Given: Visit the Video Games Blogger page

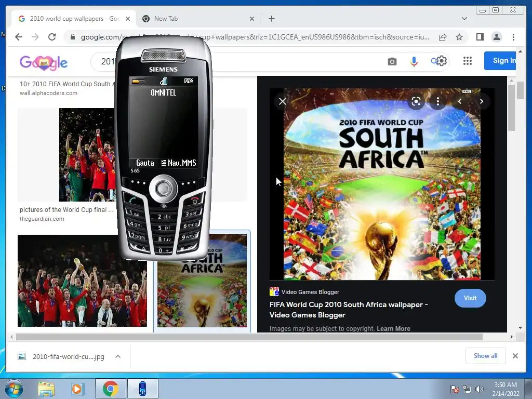Looking at the screenshot, I should click(x=470, y=298).
